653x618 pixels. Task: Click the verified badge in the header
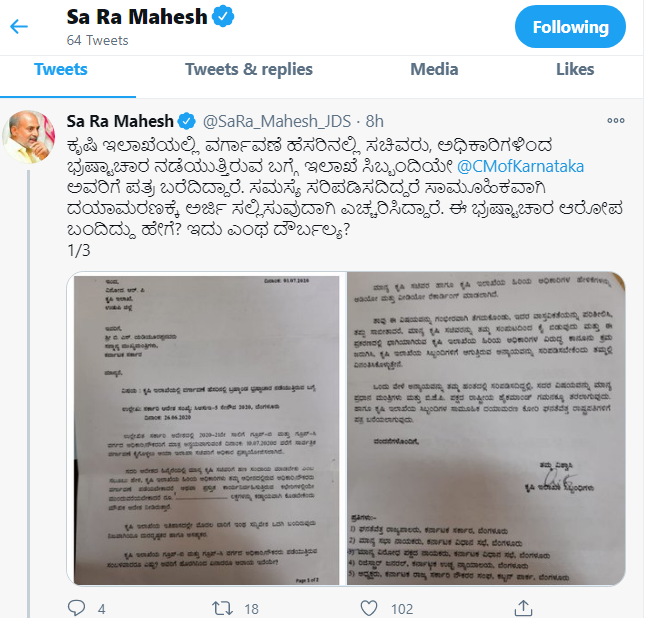click(223, 16)
